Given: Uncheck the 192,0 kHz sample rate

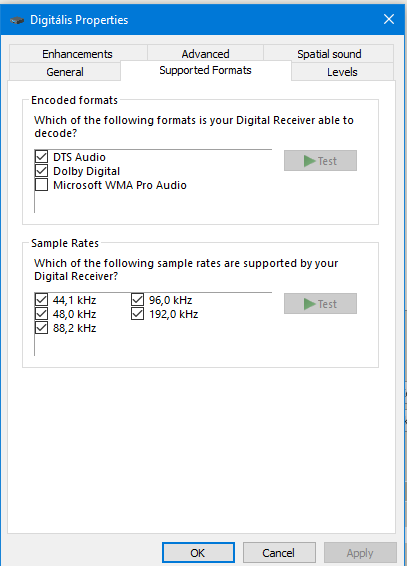Looking at the screenshot, I should pos(137,314).
